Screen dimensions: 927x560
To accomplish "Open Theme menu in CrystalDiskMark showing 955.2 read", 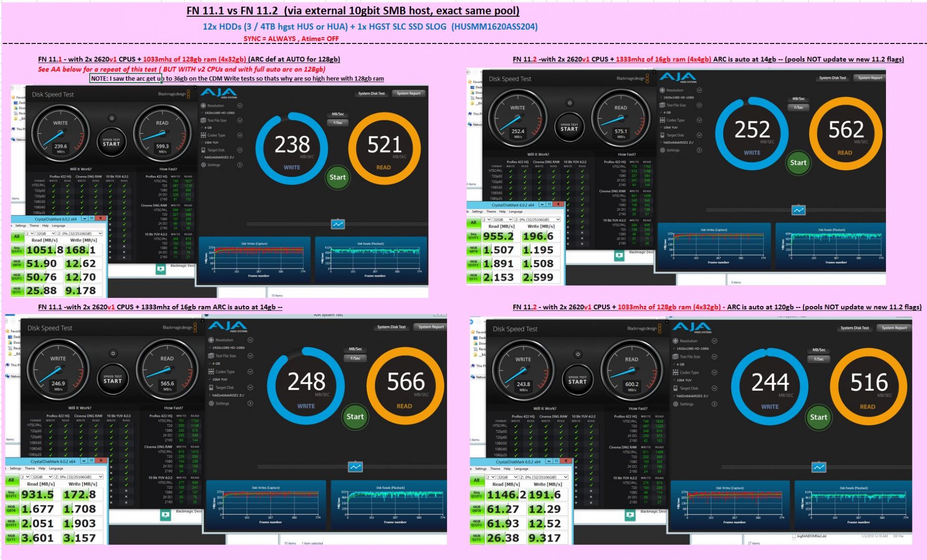I will pos(491,211).
